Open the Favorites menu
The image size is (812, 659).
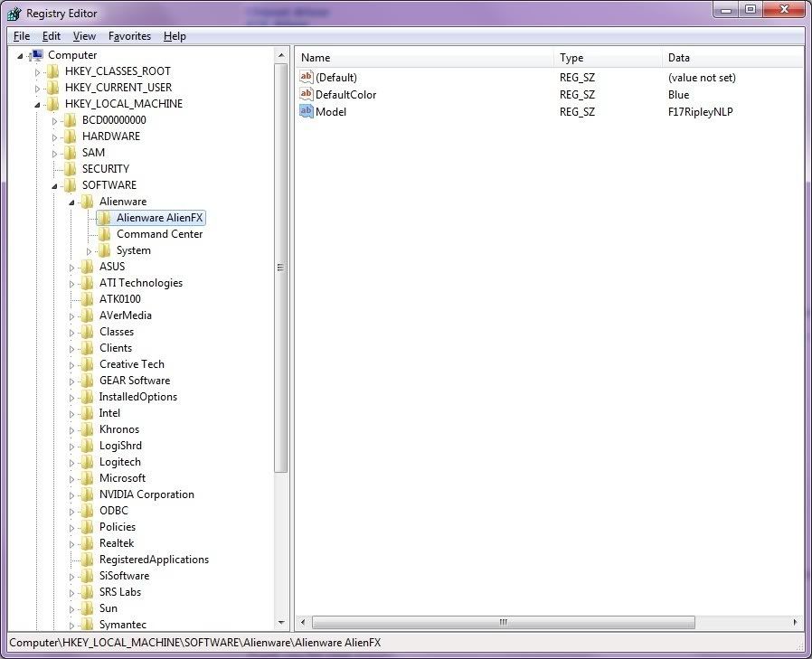pos(129,36)
